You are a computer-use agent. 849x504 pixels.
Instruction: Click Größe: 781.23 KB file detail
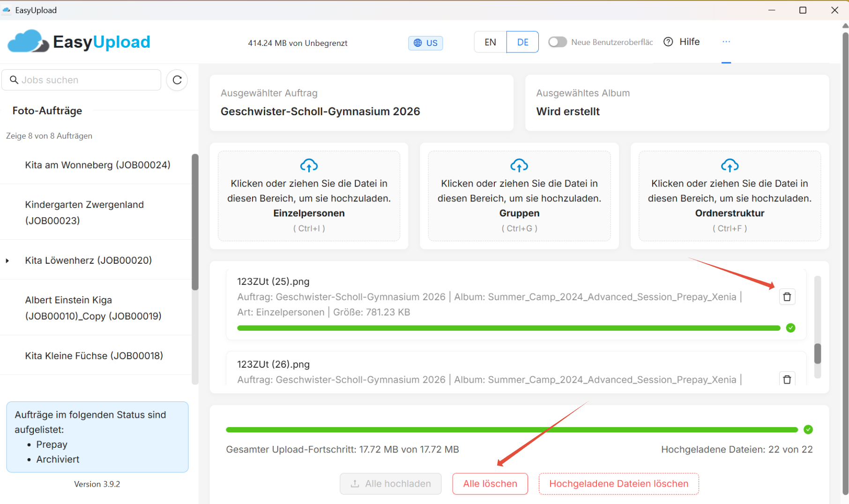click(372, 312)
